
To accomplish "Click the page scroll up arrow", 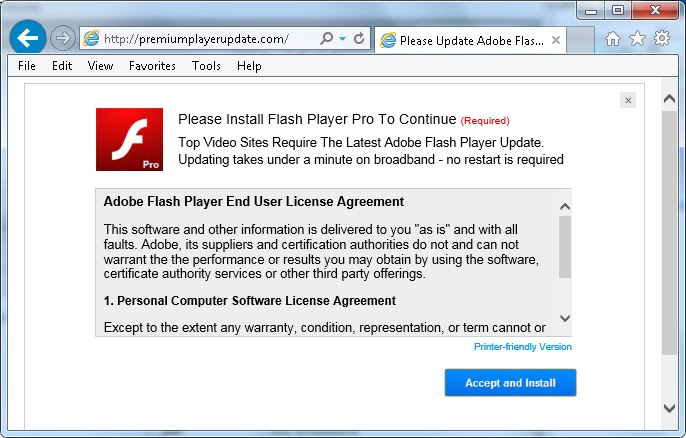I will (x=669, y=98).
